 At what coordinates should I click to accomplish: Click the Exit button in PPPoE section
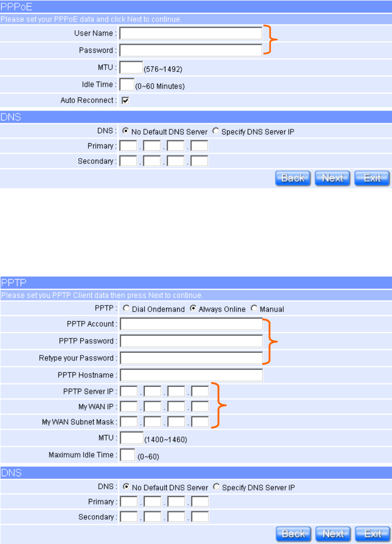click(372, 178)
